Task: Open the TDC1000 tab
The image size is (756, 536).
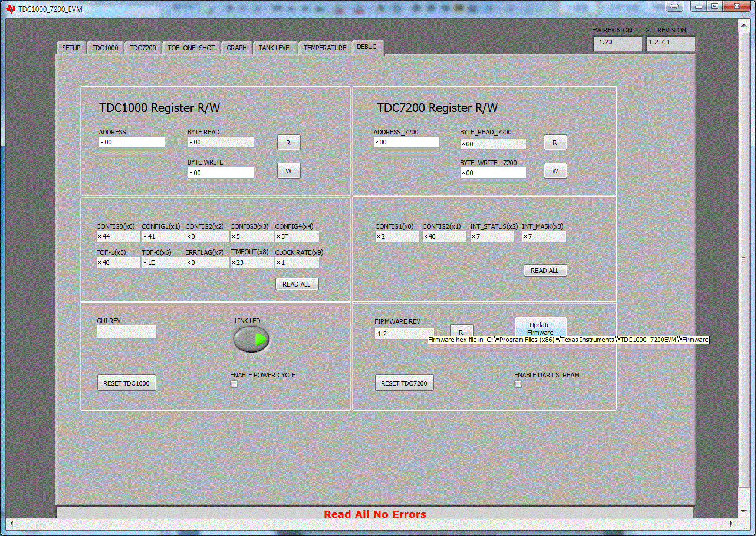Action: tap(105, 48)
